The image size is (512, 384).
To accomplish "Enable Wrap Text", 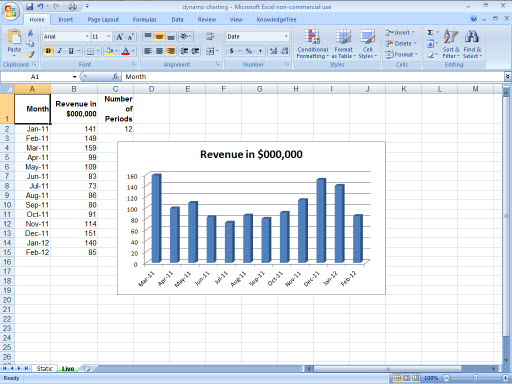I will pyautogui.click(x=210, y=36).
